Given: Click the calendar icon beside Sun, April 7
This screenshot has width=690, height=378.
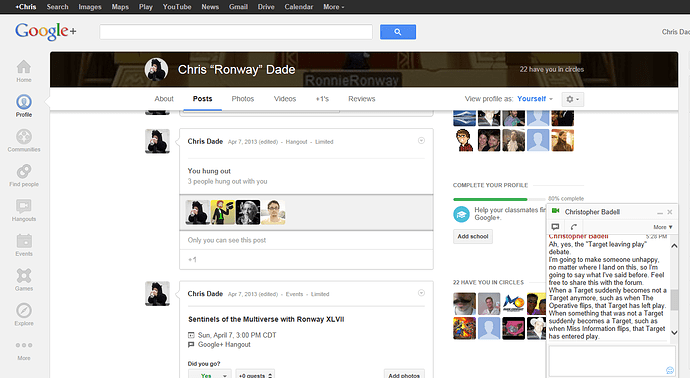Looking at the screenshot, I should [191, 335].
